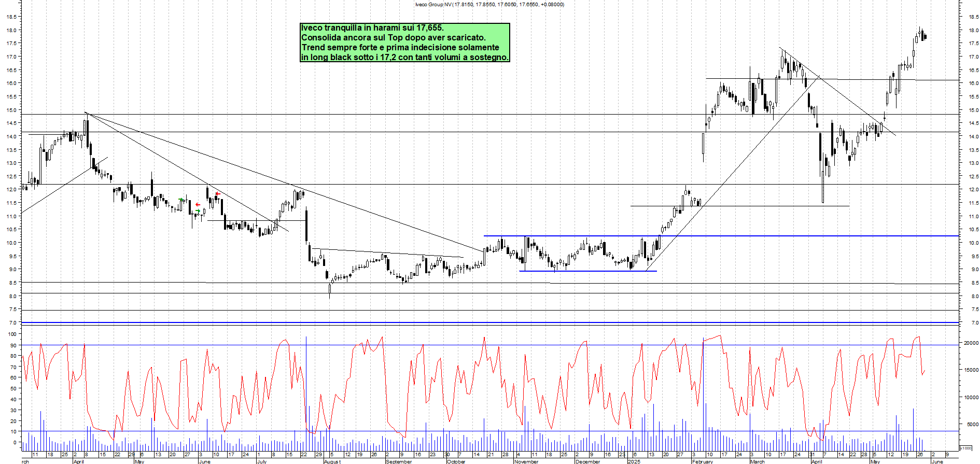
Task: Click the 20000 volume scale label
Action: click(971, 343)
